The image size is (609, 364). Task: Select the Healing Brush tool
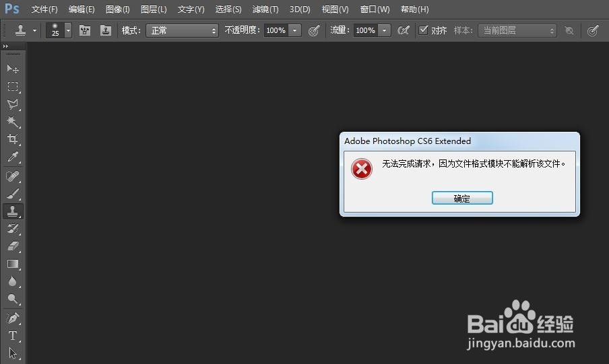[x=12, y=176]
